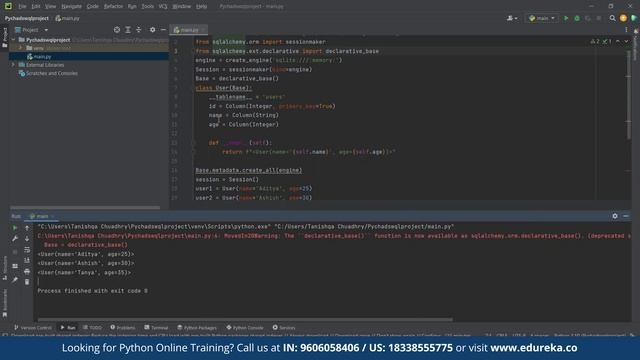
Task: Open Run panel gear settings
Action: coord(615,216)
